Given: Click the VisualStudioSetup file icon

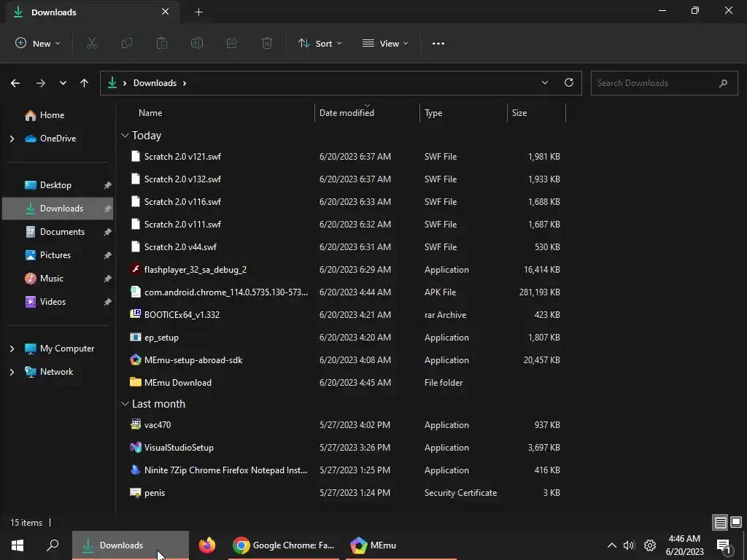Looking at the screenshot, I should (136, 447).
